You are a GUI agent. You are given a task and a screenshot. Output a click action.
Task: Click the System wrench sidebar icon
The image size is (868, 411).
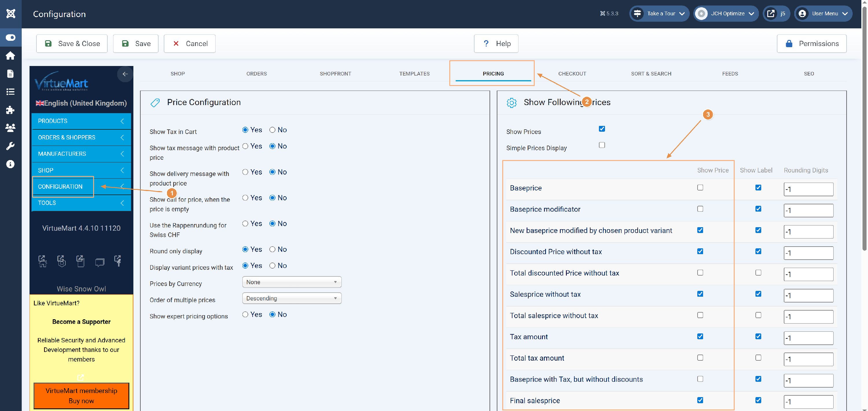click(x=10, y=146)
